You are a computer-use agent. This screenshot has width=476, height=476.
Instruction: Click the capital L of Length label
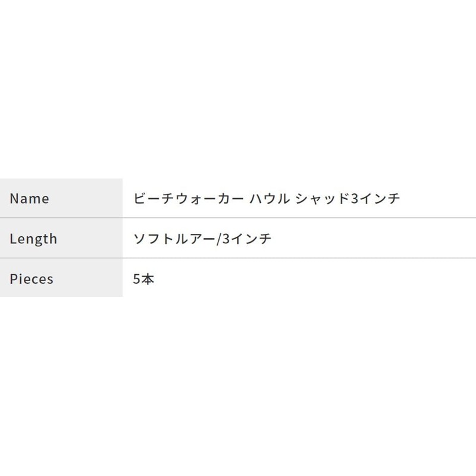(x=13, y=239)
